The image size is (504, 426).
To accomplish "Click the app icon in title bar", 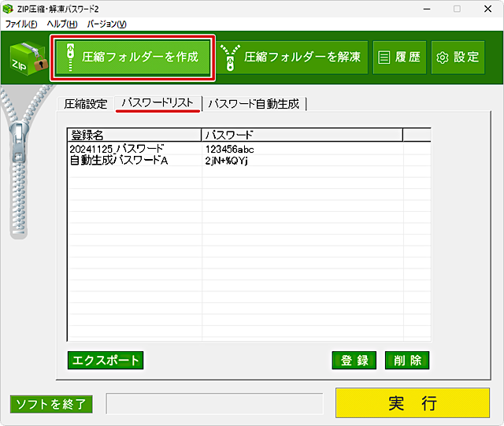I will [x=8, y=9].
